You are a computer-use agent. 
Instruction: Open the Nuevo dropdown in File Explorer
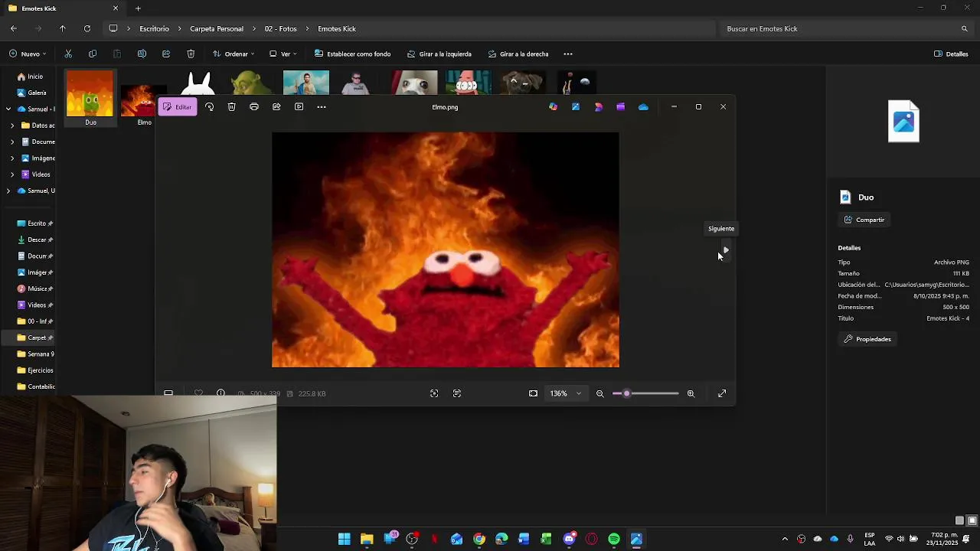(x=28, y=54)
